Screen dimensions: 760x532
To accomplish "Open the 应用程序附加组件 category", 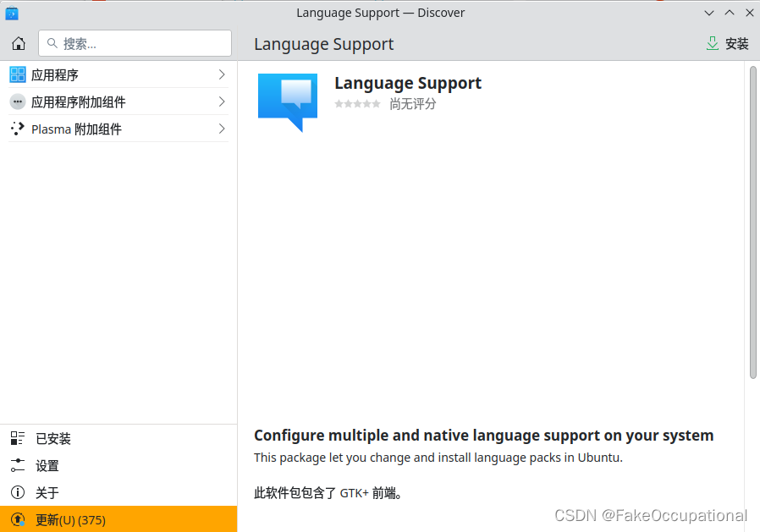I will click(118, 101).
